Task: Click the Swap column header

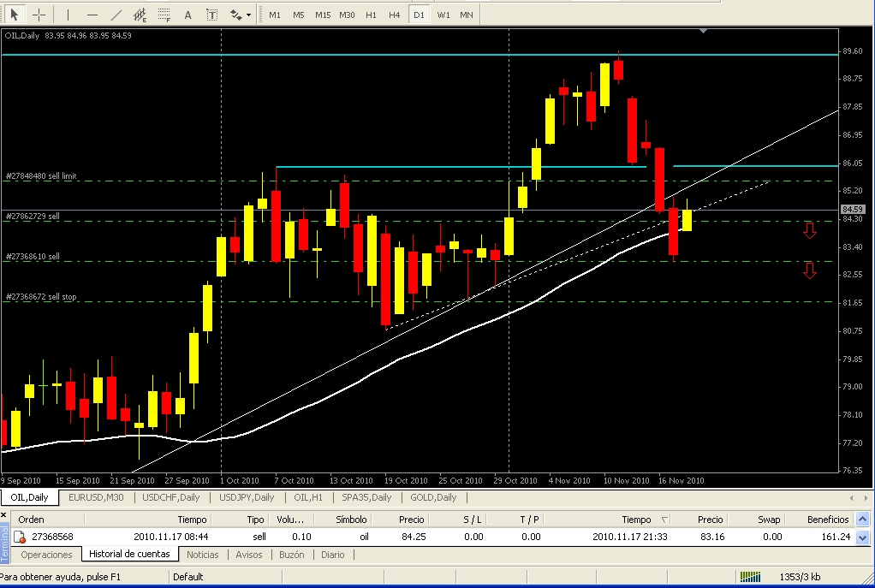Action: pyautogui.click(x=756, y=520)
